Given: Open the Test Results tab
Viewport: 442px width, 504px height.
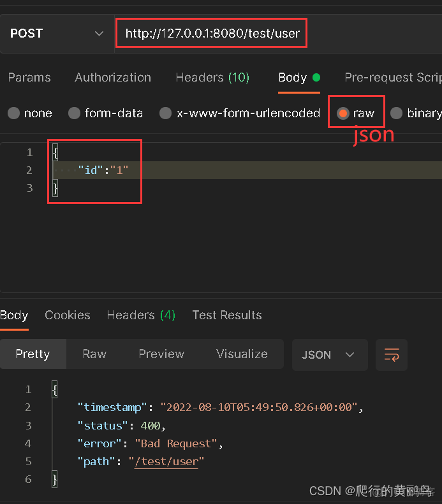Looking at the screenshot, I should click(x=227, y=315).
